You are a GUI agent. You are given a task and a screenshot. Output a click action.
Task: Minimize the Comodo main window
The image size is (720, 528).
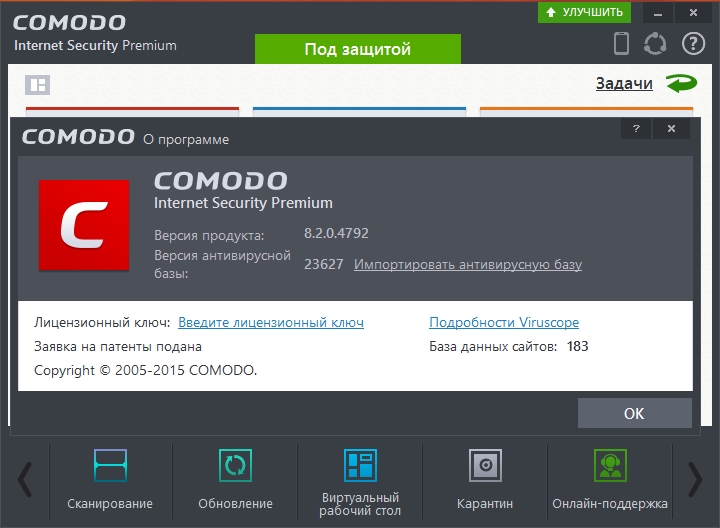[x=658, y=13]
